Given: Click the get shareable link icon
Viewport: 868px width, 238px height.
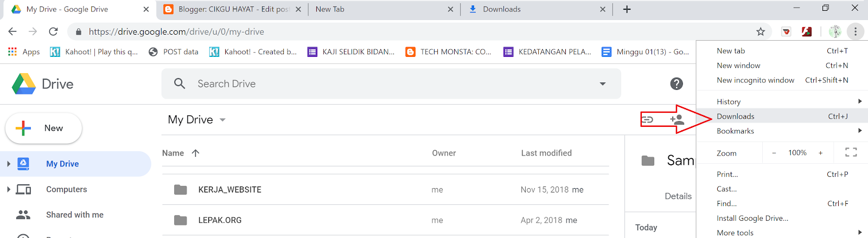Looking at the screenshot, I should click(647, 119).
